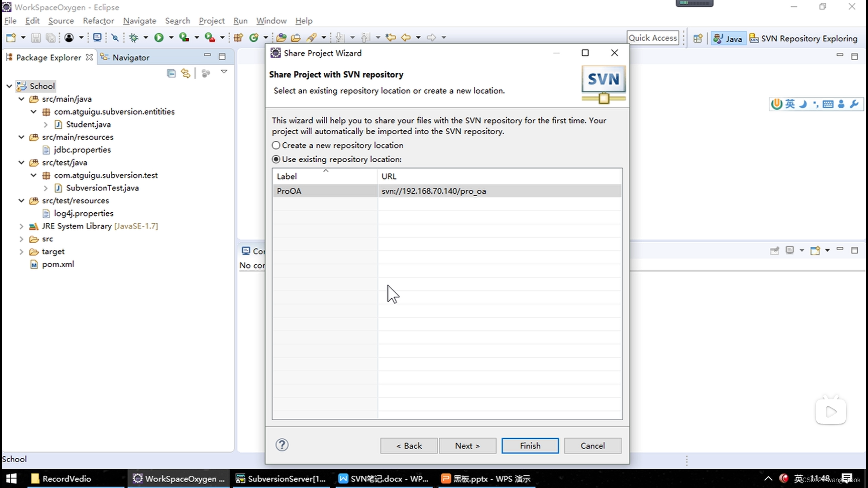
Task: Click the Display Selected Console icon
Action: (x=790, y=250)
